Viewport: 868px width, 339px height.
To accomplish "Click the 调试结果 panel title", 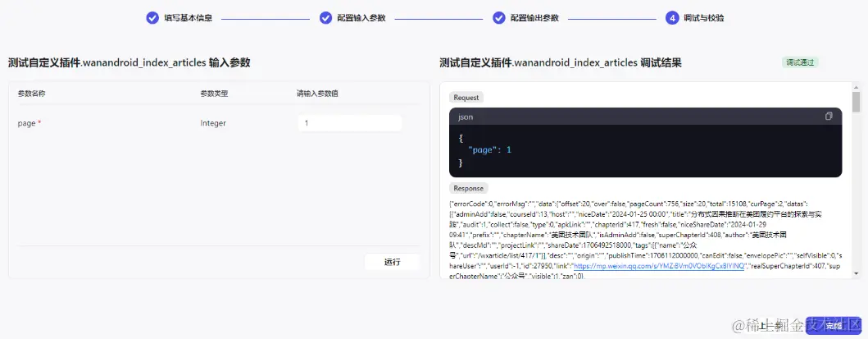I will pos(560,62).
